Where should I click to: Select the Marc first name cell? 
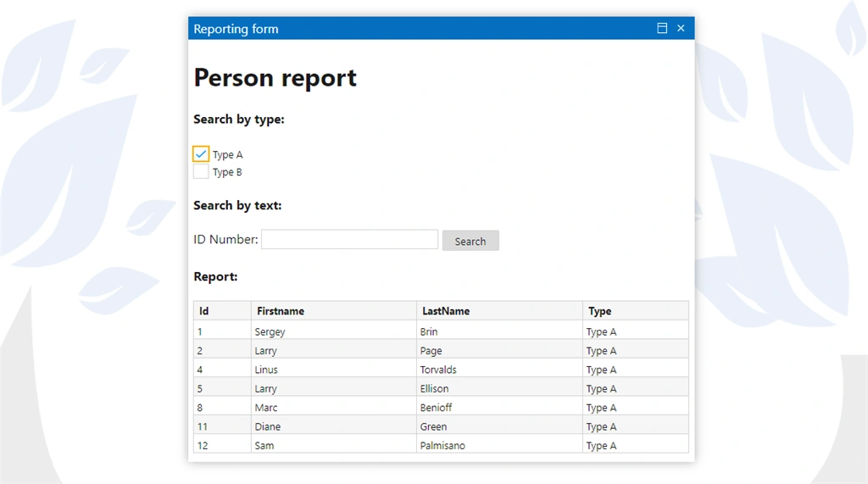(x=334, y=407)
